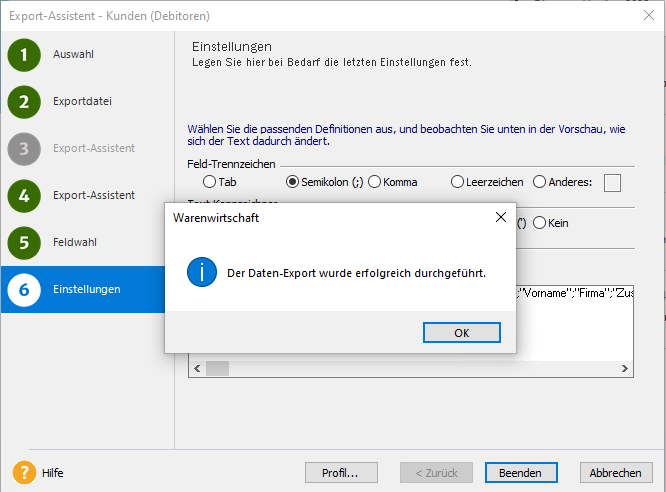
Task: Choose Kein text qualifier option
Action: click(x=540, y=223)
